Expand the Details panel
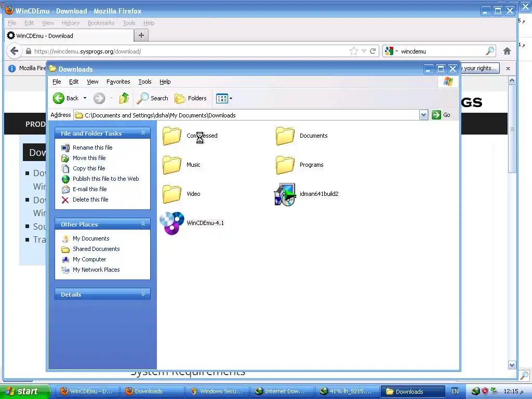Image resolution: width=532 pixels, height=399 pixels. pos(143,294)
